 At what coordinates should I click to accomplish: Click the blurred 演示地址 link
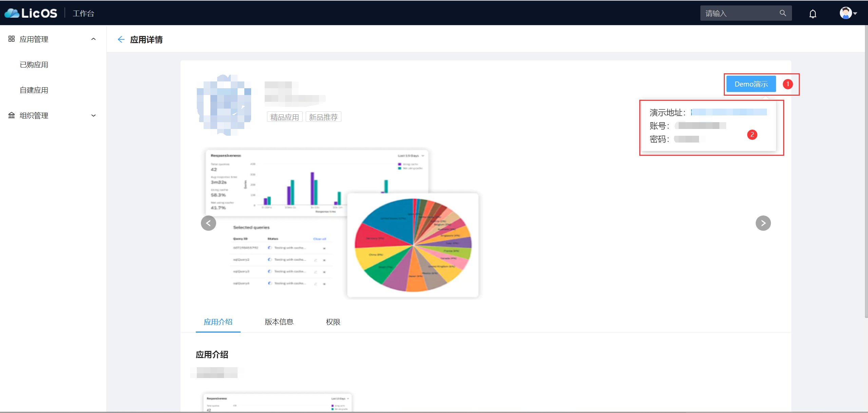[729, 112]
